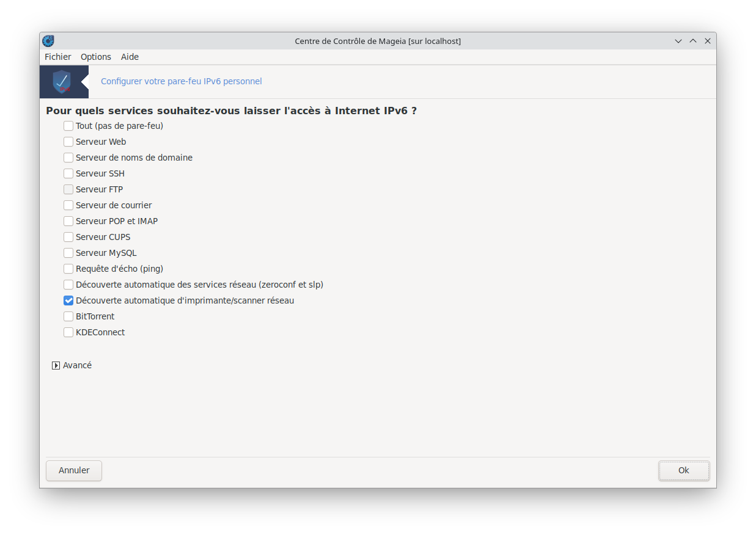This screenshot has width=756, height=535.
Task: Click the Configurer votre pare-feu IPv6 personnel heading
Action: [x=181, y=81]
